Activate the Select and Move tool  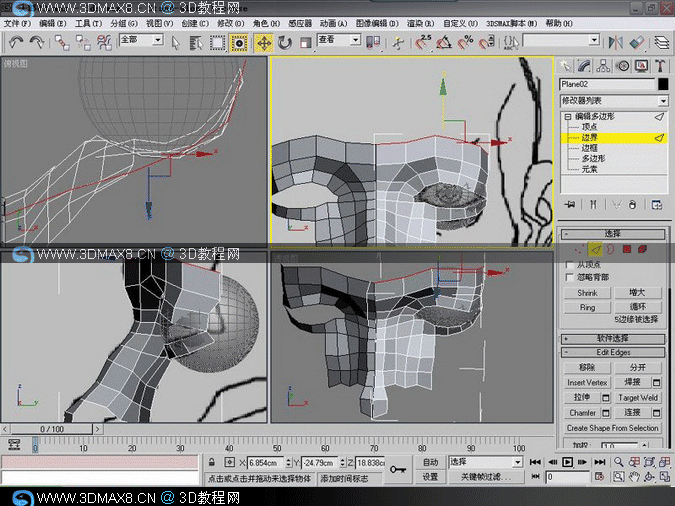click(x=263, y=43)
